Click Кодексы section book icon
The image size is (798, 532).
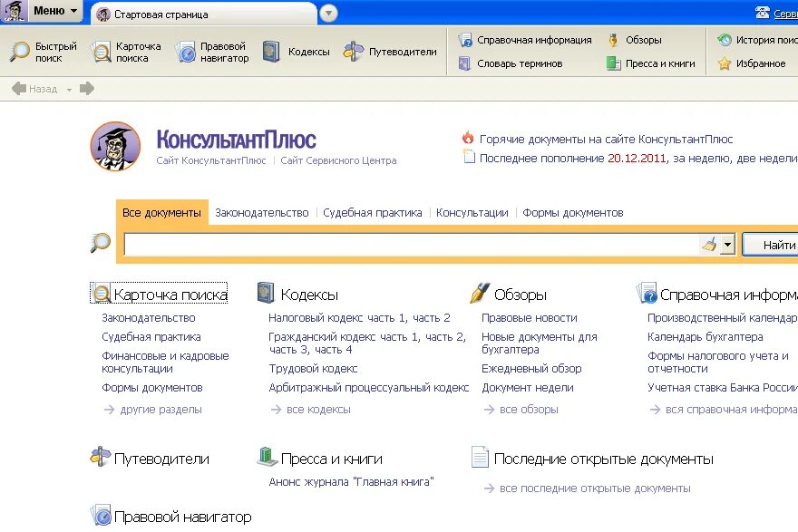point(266,293)
